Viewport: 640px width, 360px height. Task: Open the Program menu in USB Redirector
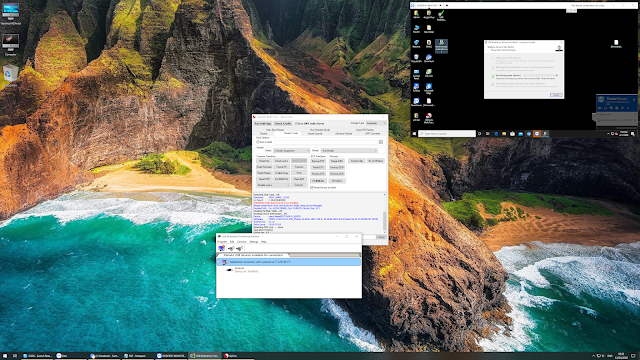tap(222, 242)
